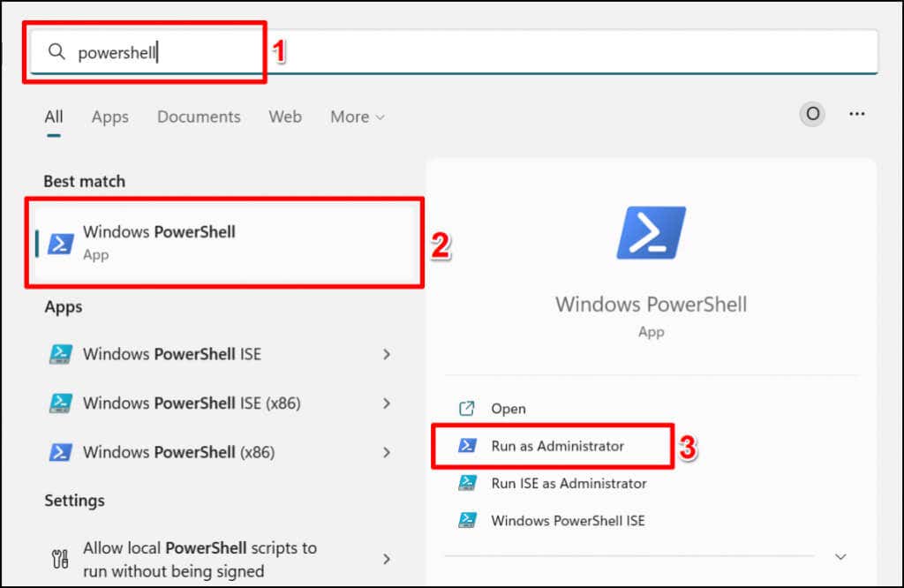Click Run ISE as Administrator icon
Image resolution: width=904 pixels, height=588 pixels.
coord(467,483)
